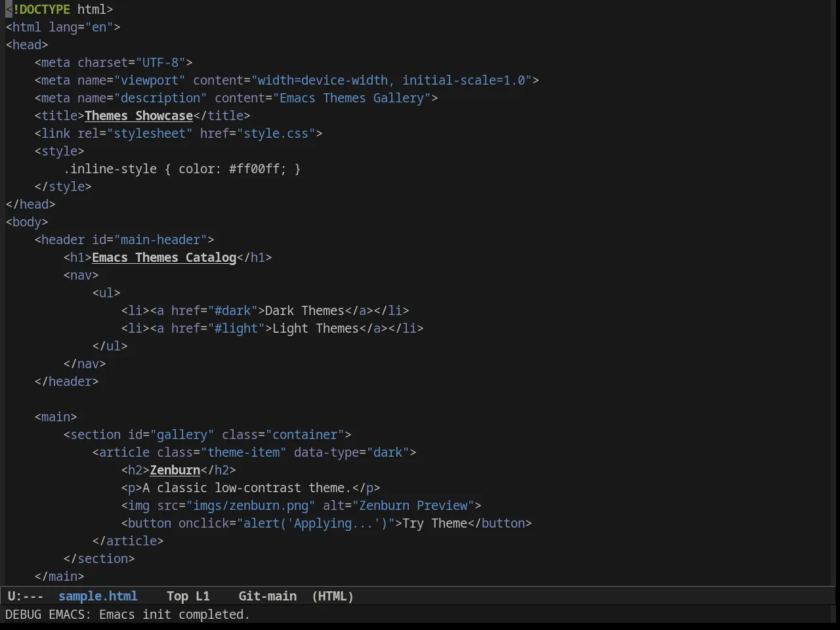
Task: Click the closing </head> tag
Action: 30,204
